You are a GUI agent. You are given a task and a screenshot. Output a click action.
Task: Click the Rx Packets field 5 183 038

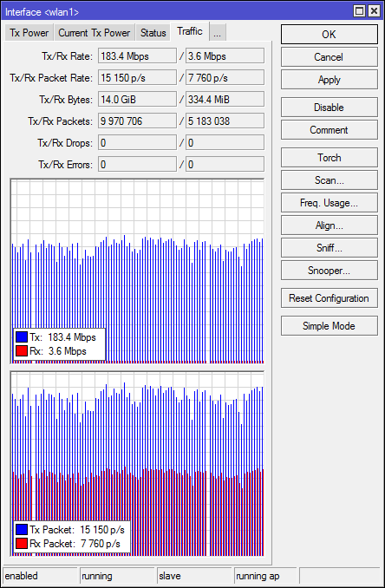[225, 121]
